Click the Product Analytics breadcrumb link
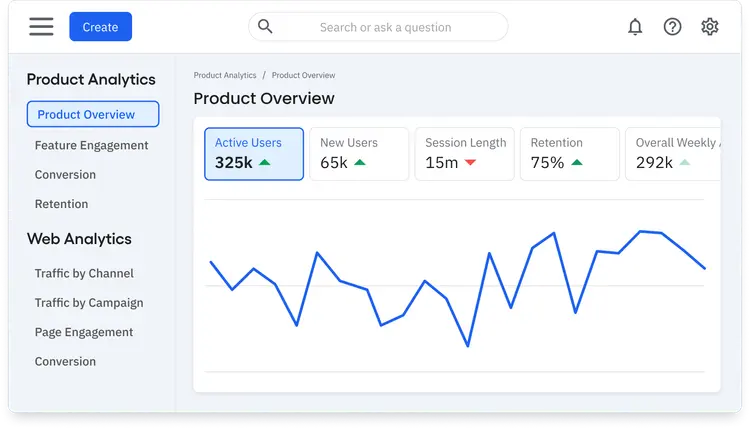 (225, 75)
